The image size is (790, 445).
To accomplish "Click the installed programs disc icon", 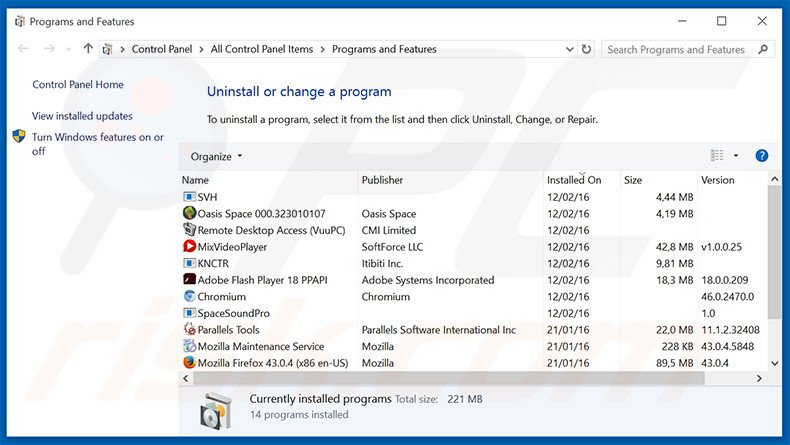I will click(216, 411).
